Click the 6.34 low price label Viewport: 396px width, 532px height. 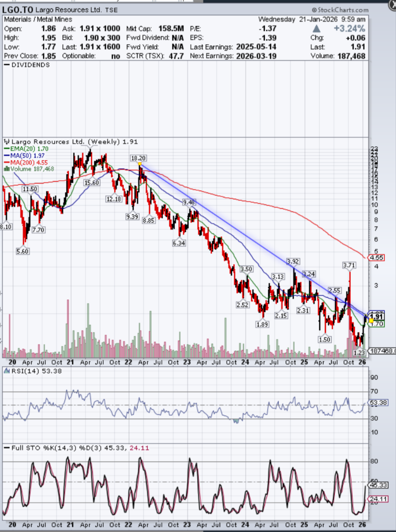point(179,243)
